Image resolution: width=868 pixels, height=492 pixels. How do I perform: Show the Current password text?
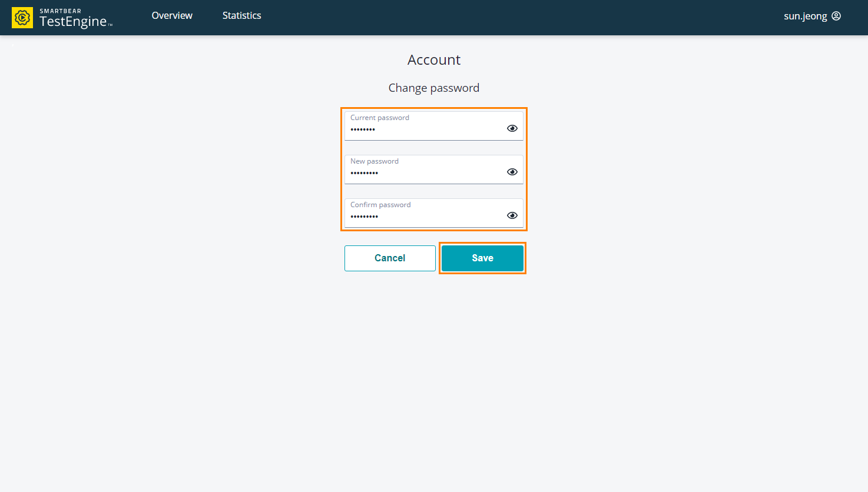(512, 128)
